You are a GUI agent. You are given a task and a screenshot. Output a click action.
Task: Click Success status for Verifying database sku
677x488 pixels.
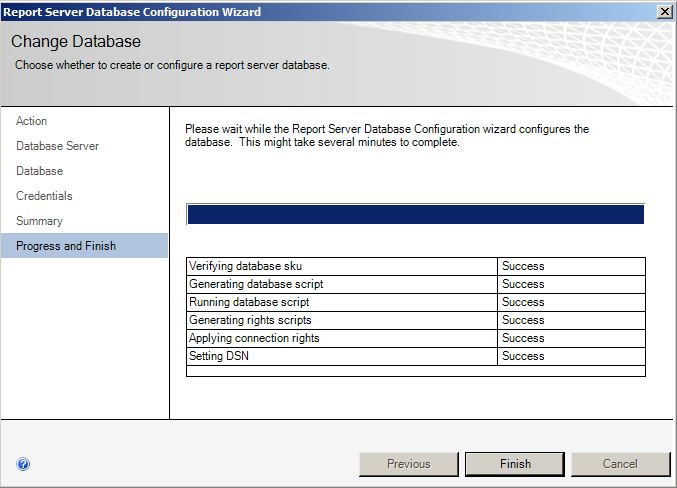click(523, 266)
